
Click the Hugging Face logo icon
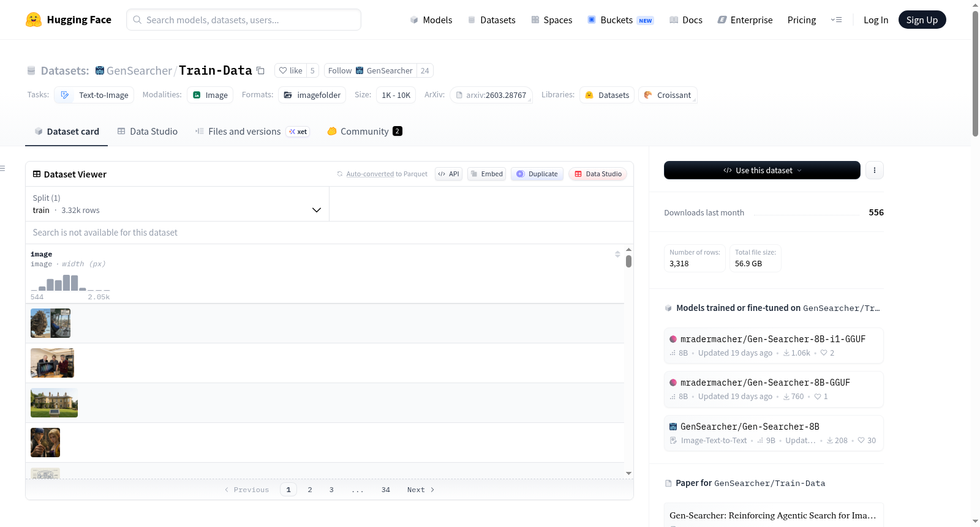pos(34,20)
